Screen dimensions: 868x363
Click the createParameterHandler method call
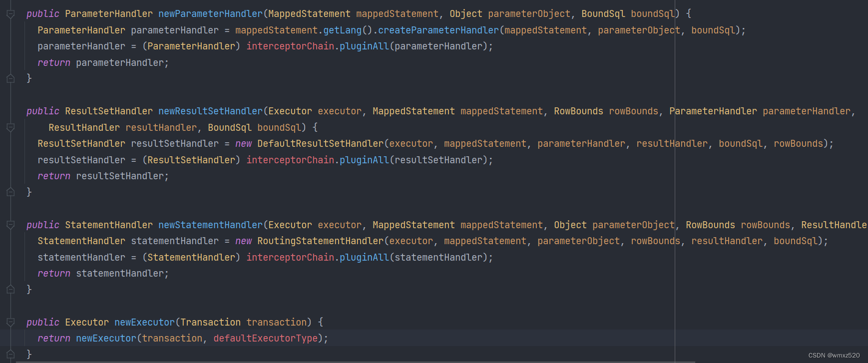pyautogui.click(x=438, y=30)
